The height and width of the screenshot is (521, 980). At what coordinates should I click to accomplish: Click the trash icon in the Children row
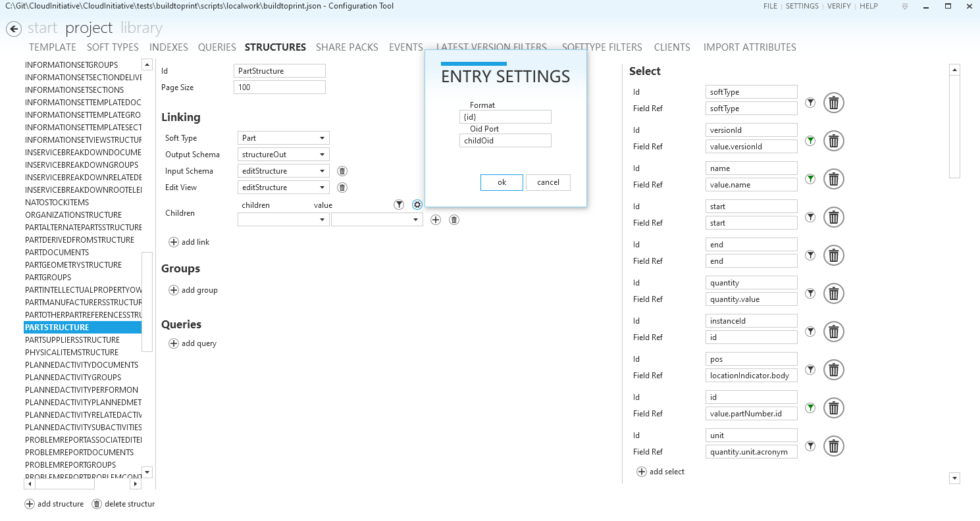(453, 219)
